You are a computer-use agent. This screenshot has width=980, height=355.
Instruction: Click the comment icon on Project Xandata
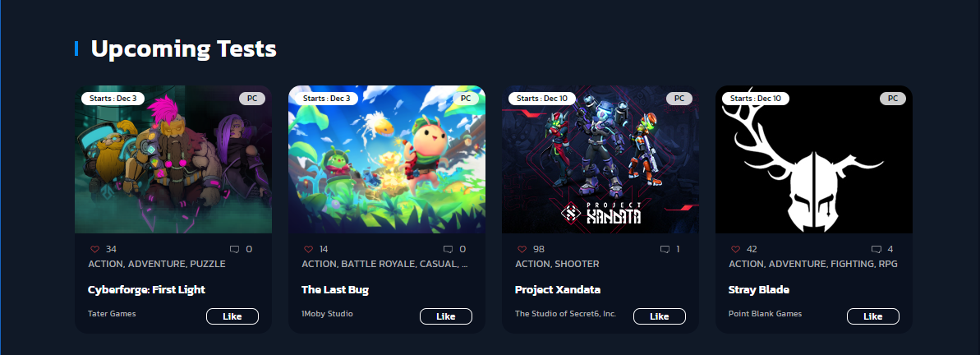(x=665, y=249)
